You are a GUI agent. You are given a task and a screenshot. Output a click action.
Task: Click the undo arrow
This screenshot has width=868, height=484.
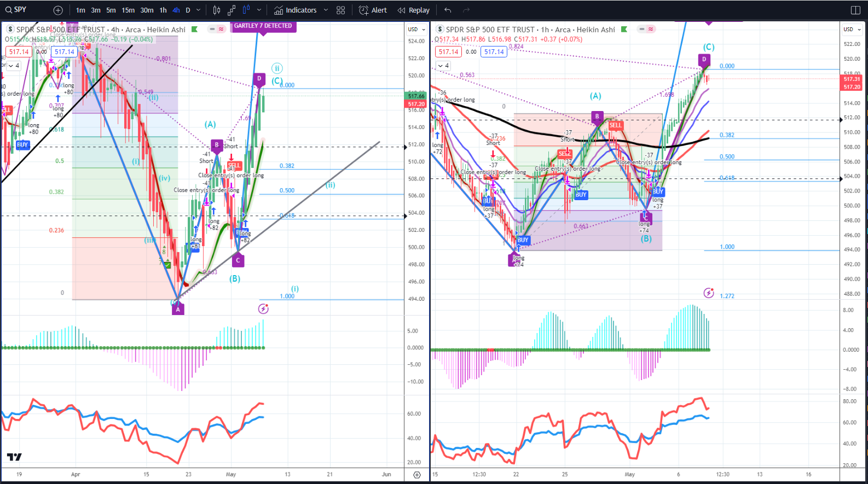point(448,10)
